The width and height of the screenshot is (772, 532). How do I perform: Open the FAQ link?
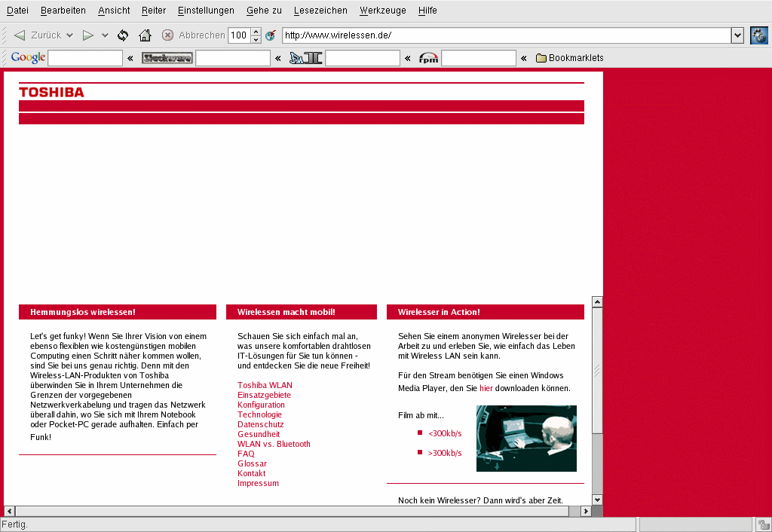pyautogui.click(x=246, y=454)
